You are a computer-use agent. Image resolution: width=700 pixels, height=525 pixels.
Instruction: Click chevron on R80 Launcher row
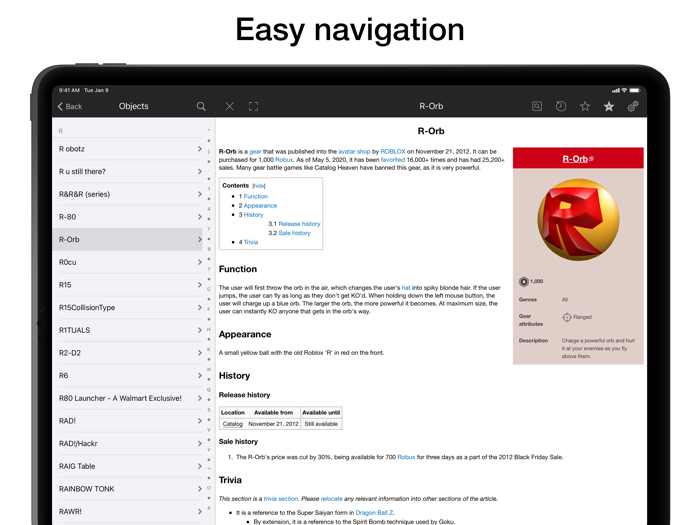(200, 398)
